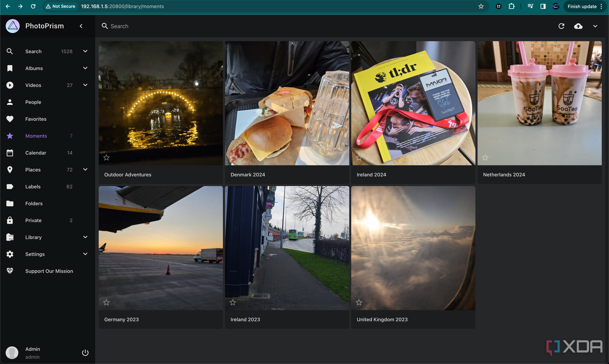This screenshot has width=609, height=364.
Task: Open the Albums section
Action: point(34,68)
